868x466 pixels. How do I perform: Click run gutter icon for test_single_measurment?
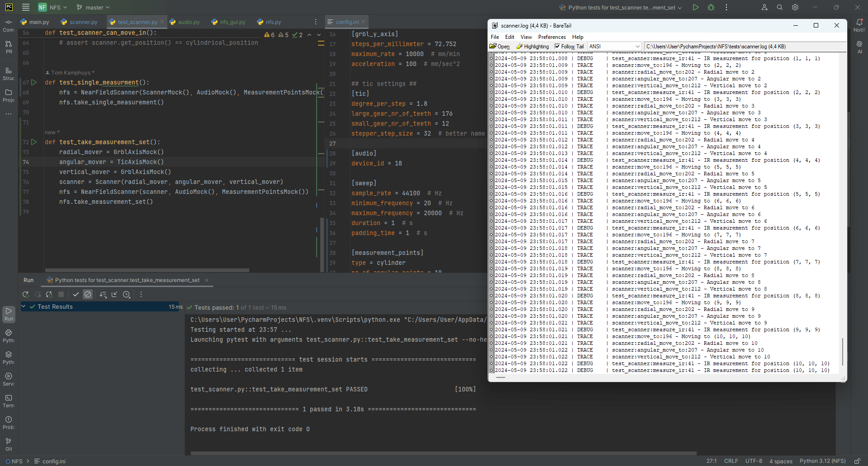pyautogui.click(x=34, y=82)
